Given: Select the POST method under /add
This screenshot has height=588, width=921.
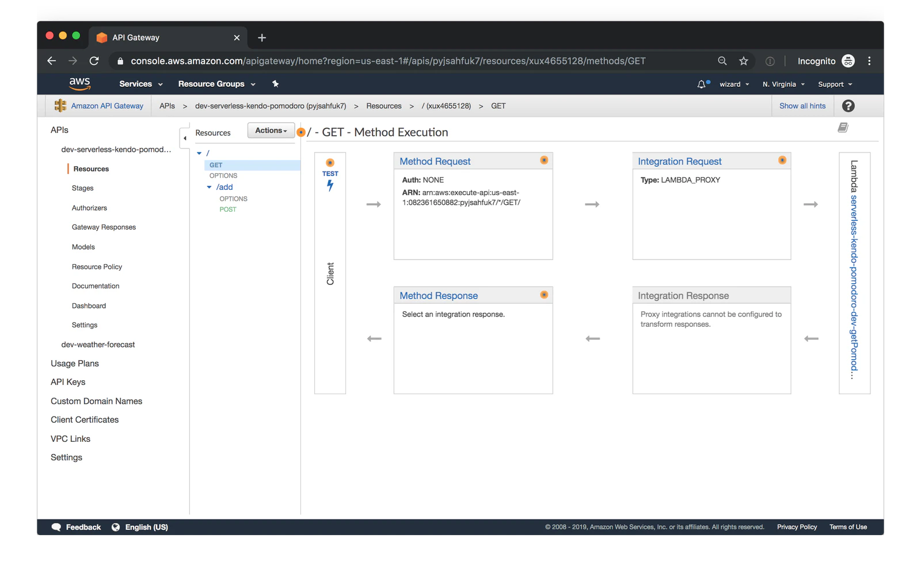Looking at the screenshot, I should click(x=228, y=209).
